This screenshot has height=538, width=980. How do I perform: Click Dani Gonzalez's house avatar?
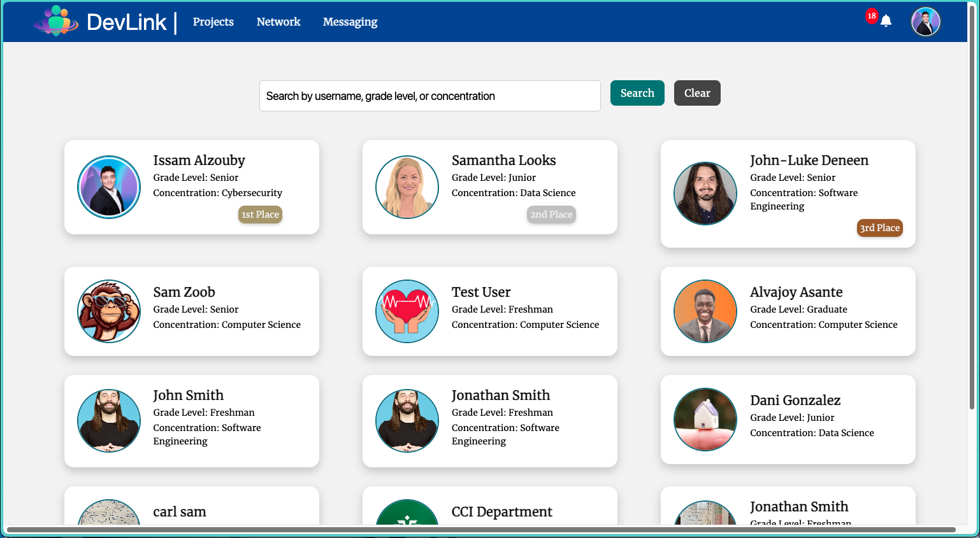point(705,420)
